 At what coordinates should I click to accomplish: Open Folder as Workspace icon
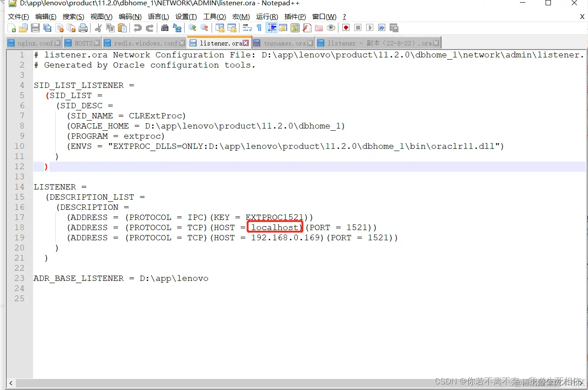click(319, 28)
